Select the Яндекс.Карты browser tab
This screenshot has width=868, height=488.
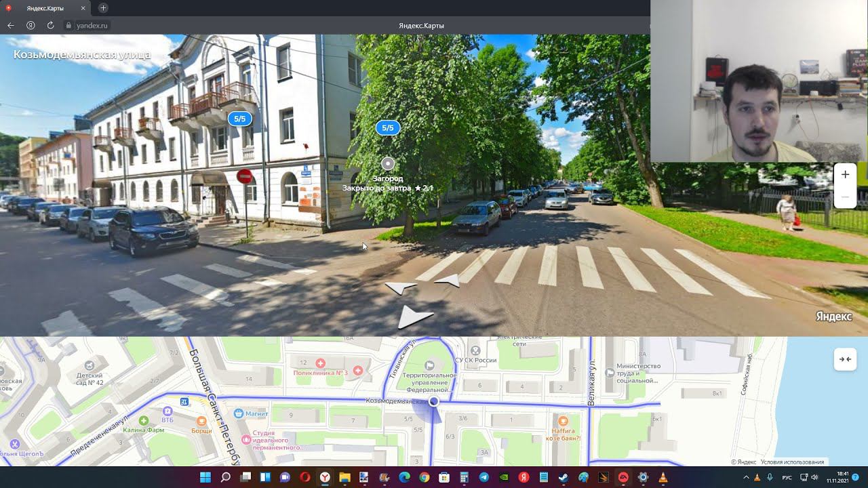click(45, 8)
